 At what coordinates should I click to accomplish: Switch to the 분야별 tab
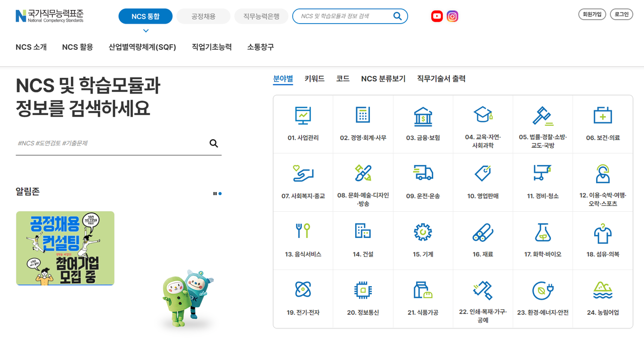pyautogui.click(x=283, y=79)
